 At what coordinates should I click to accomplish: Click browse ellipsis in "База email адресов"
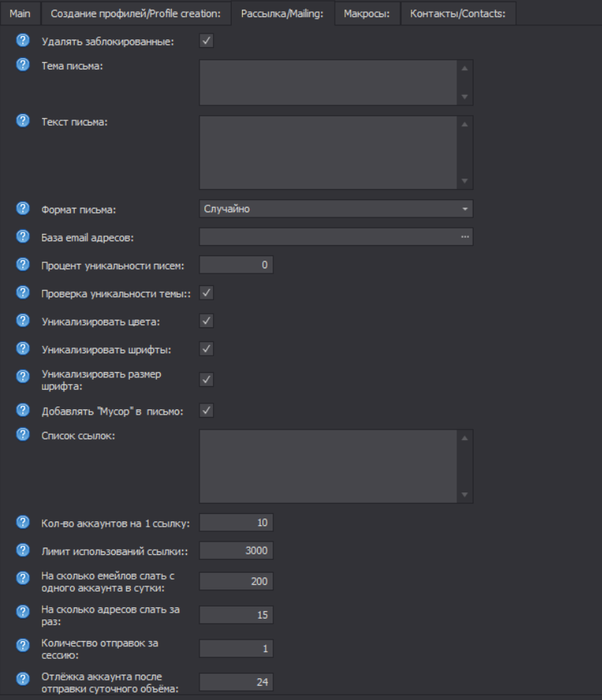click(465, 237)
